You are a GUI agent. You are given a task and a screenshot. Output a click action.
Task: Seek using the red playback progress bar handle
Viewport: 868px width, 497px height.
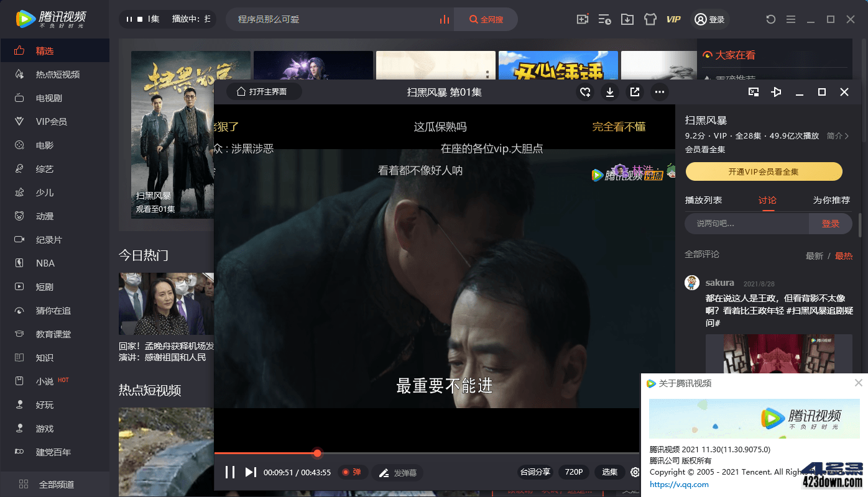317,453
